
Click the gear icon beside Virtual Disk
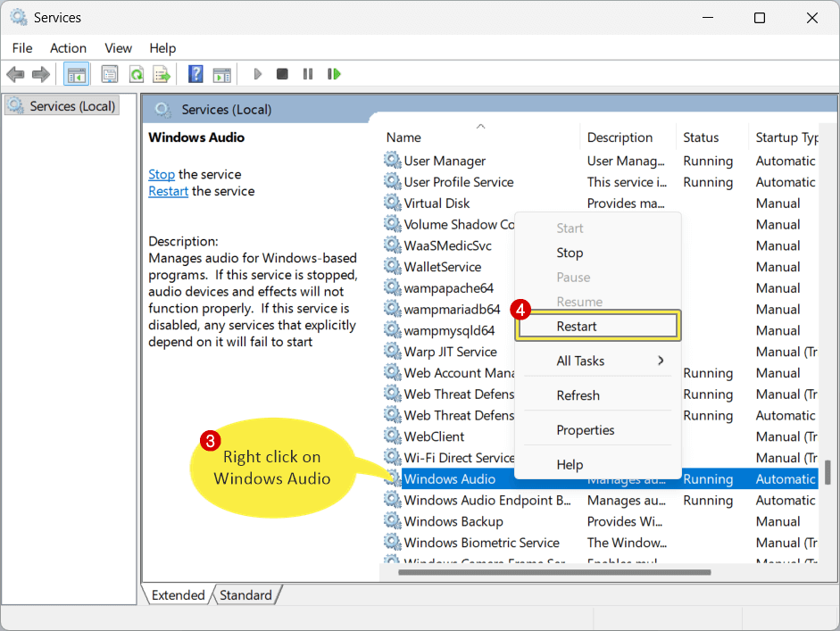point(392,203)
